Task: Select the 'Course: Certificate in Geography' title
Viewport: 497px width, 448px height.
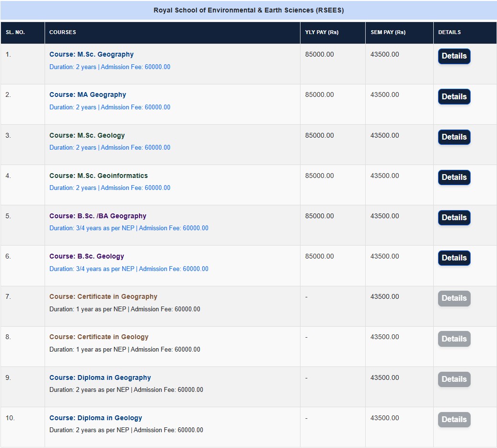Action: tap(104, 296)
